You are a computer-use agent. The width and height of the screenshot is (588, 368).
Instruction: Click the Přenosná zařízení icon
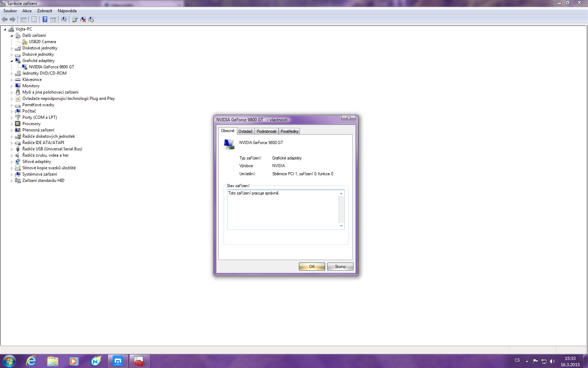18,130
